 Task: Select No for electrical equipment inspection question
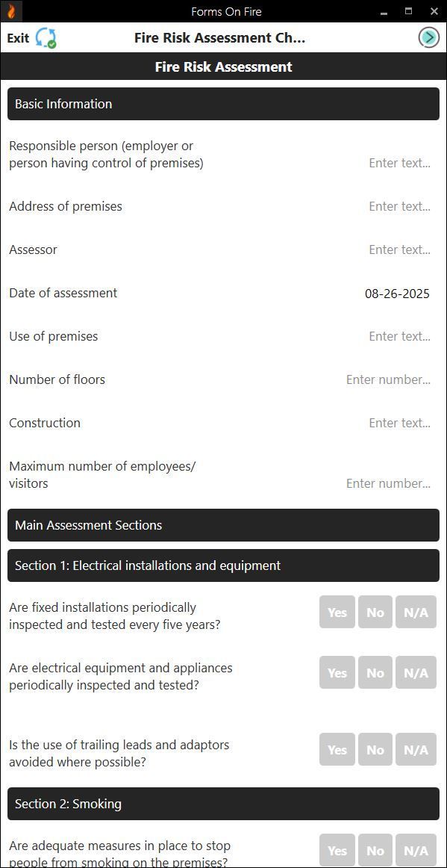coord(375,672)
